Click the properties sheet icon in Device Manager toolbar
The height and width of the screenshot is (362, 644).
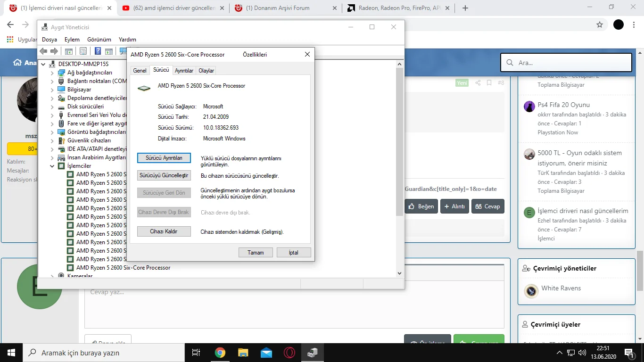[x=83, y=51]
